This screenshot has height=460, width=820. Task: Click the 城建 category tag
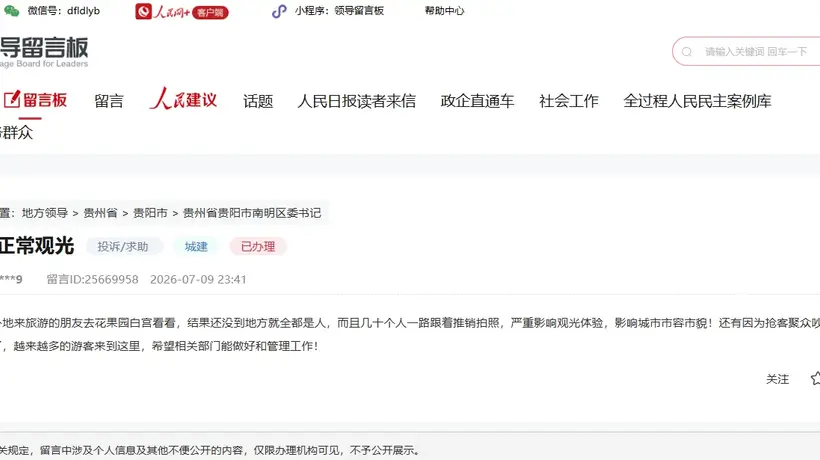(x=196, y=246)
